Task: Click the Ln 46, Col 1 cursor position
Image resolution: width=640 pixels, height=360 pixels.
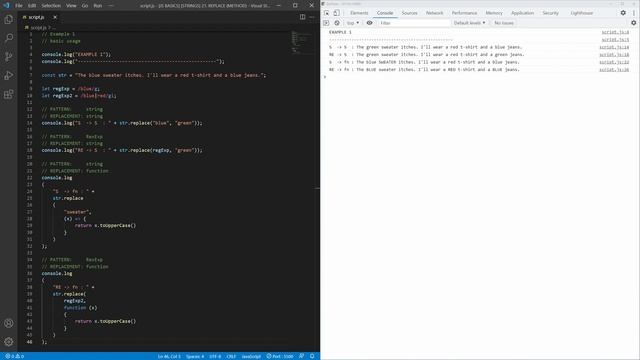Action: tap(169, 356)
